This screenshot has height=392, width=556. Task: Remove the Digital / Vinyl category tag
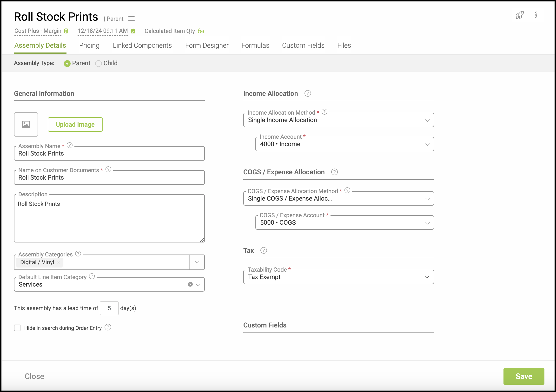(58, 262)
